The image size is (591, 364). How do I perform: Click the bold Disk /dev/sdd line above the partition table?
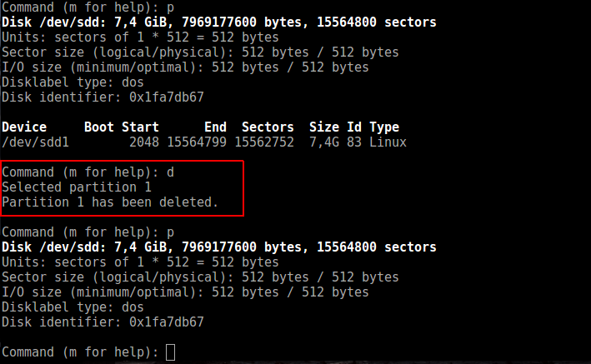(x=218, y=22)
